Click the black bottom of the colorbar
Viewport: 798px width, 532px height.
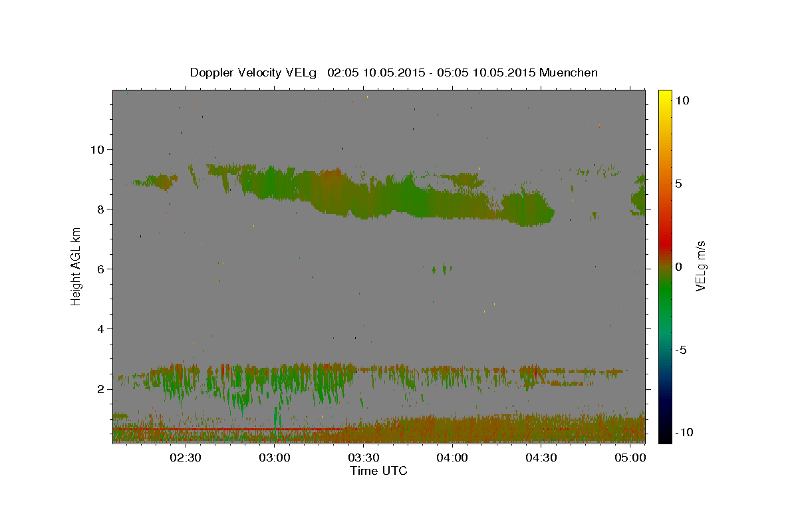pyautogui.click(x=664, y=436)
